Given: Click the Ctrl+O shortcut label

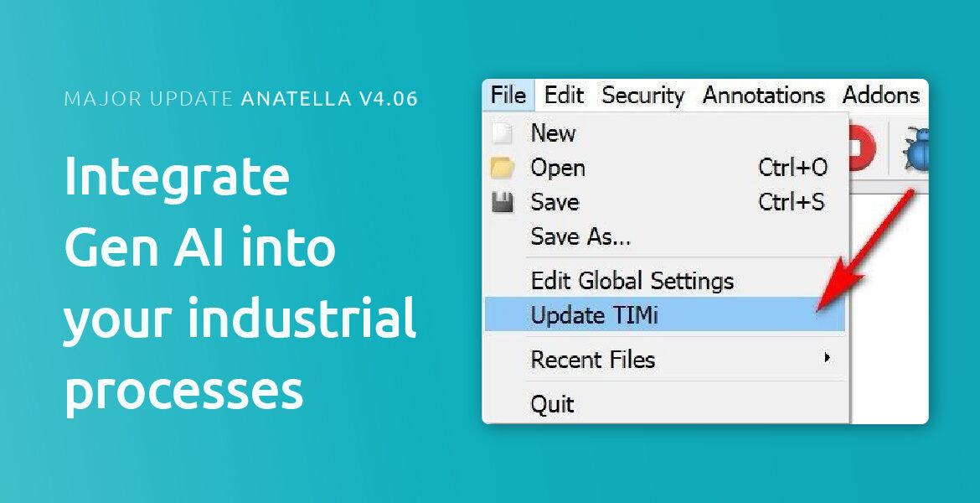Looking at the screenshot, I should pyautogui.click(x=792, y=168).
